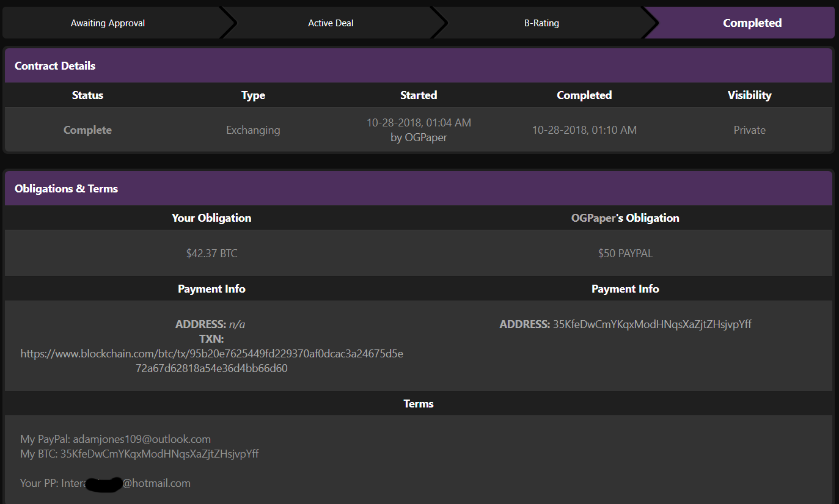Click the Exchanging type value

253,130
